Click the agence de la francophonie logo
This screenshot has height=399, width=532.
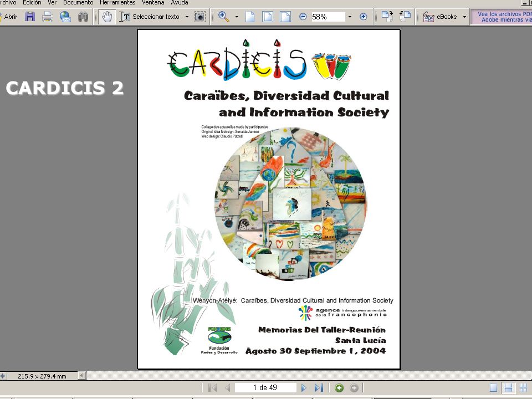(x=342, y=313)
